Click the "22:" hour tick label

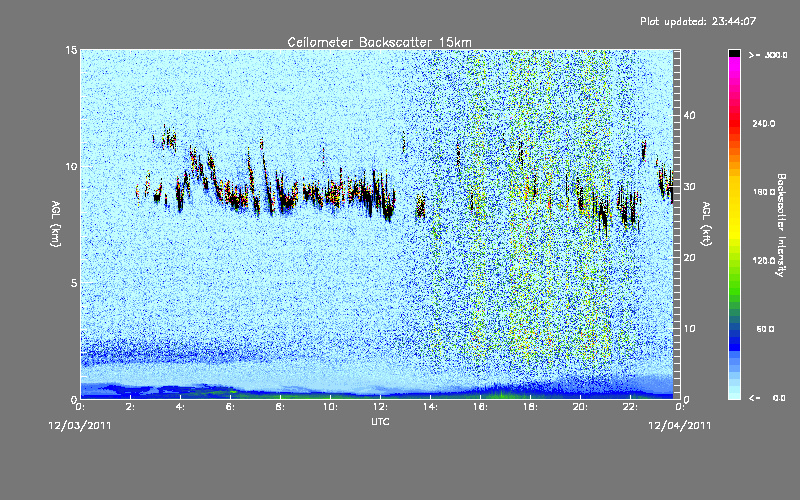coord(630,407)
